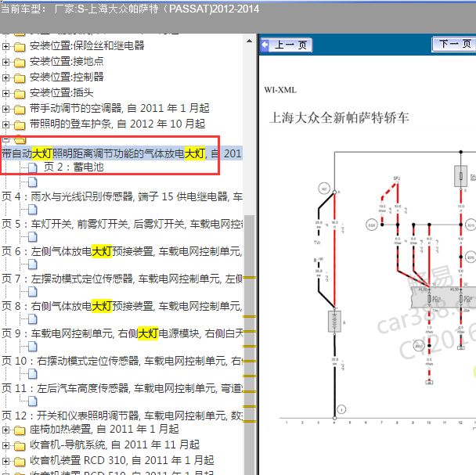
Task: Select 收音机-导航系统, 自 2011 年 11 月起
Action: 114,445
